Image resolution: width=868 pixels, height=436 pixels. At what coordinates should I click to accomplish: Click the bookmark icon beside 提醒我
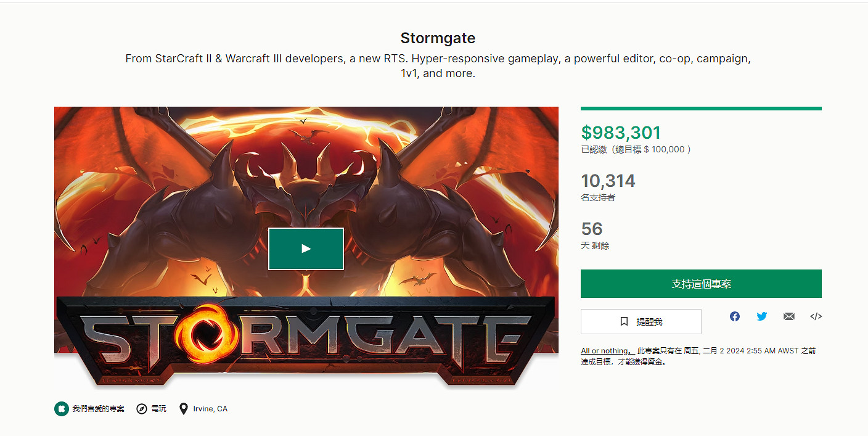coord(624,322)
